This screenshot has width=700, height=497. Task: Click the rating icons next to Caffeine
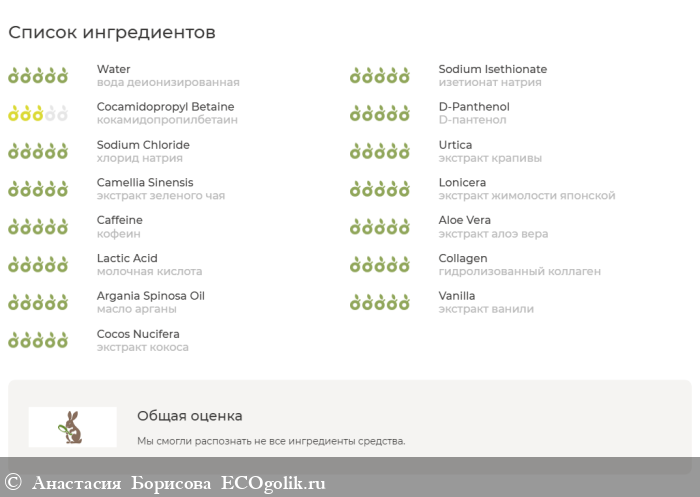tap(38, 226)
